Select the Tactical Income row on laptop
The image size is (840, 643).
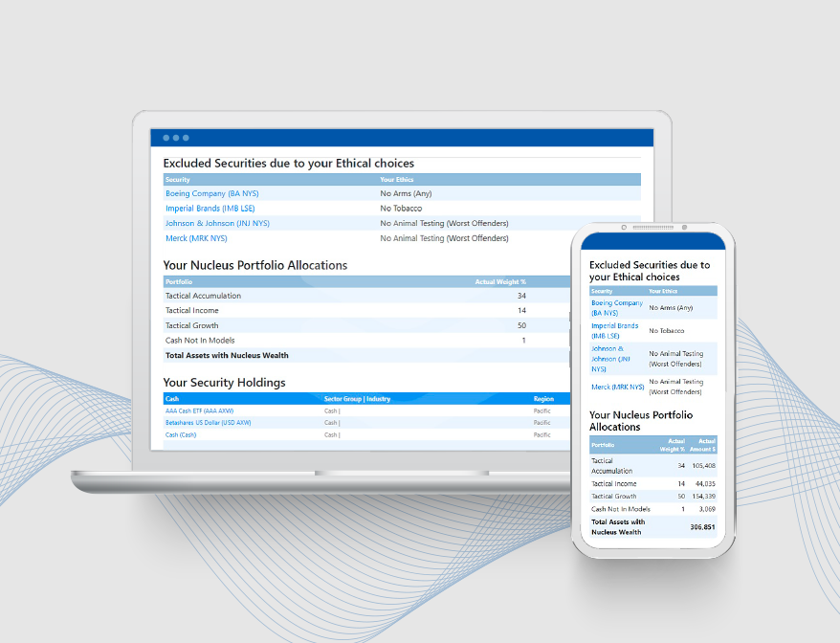367,311
